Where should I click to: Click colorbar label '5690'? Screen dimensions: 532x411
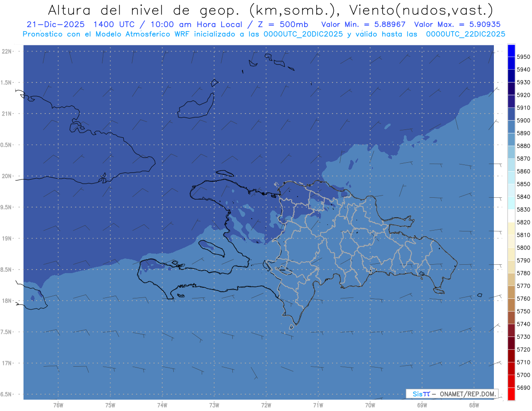pos(524,388)
